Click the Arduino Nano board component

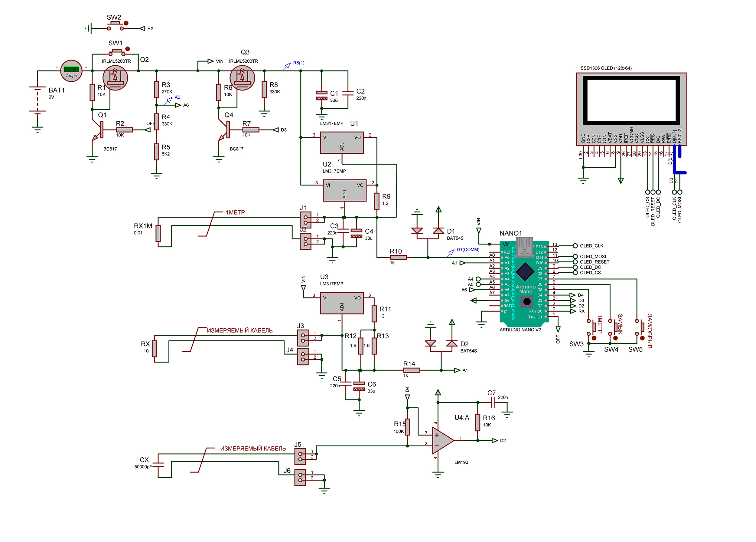[x=523, y=282]
